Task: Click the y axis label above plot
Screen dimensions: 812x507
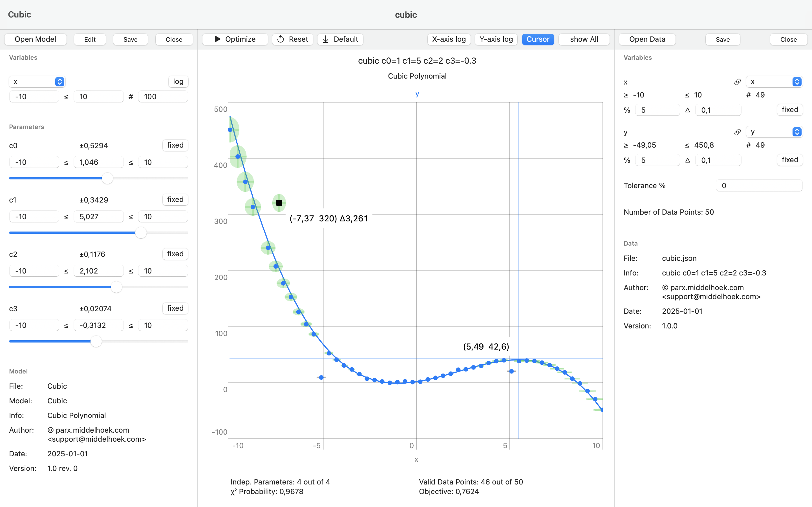Action: [x=417, y=94]
